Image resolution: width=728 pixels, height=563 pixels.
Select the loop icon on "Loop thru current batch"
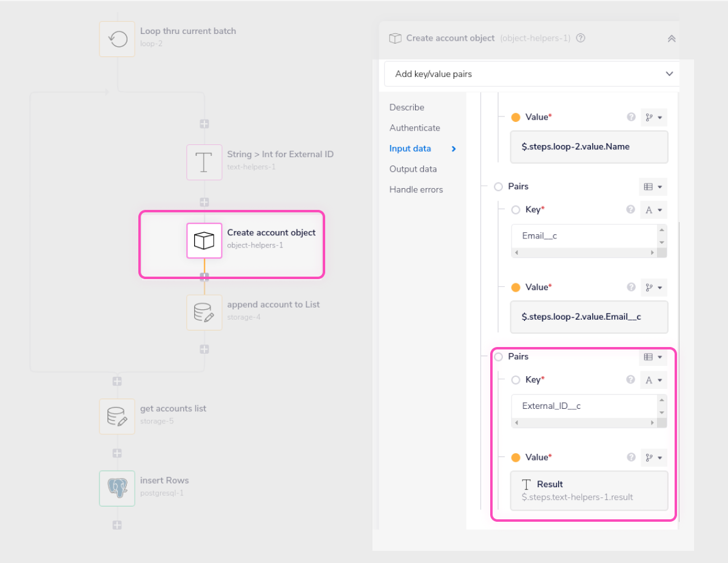tap(116, 38)
